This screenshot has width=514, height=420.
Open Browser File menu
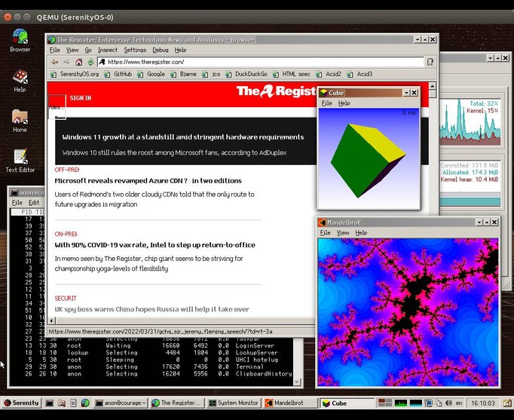click(x=54, y=51)
